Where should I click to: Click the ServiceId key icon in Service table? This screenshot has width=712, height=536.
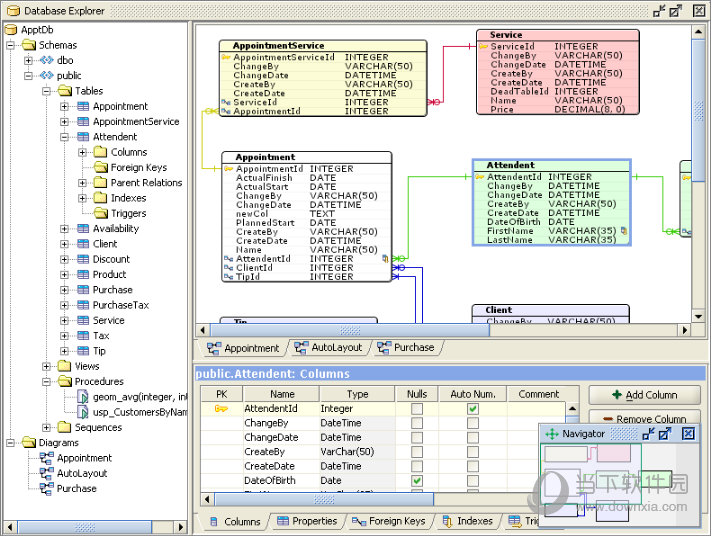coord(483,46)
